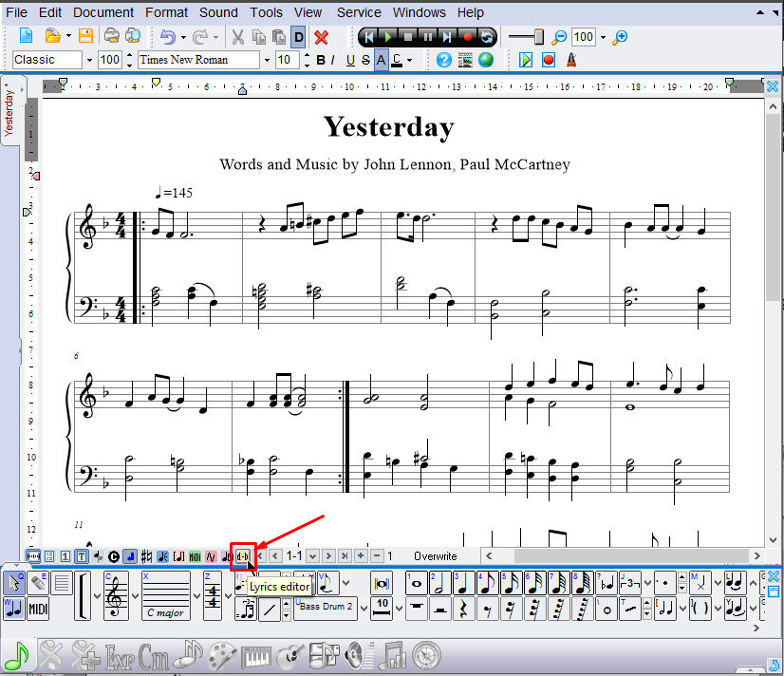The image size is (784, 676).
Task: Click the Metronome icon
Action: [x=571, y=60]
